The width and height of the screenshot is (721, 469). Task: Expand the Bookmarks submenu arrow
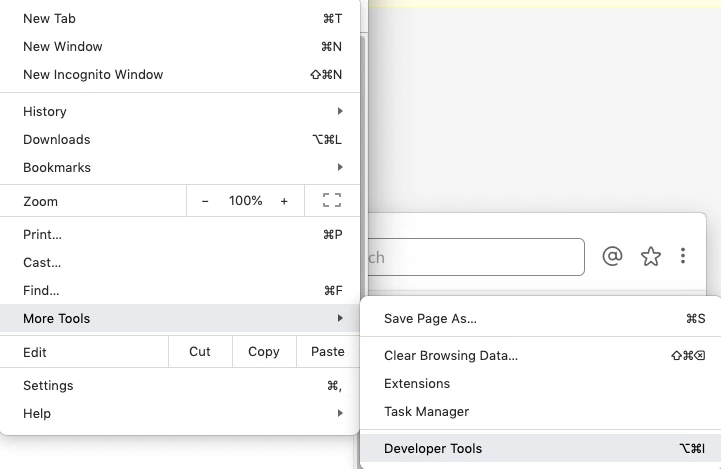(x=340, y=167)
